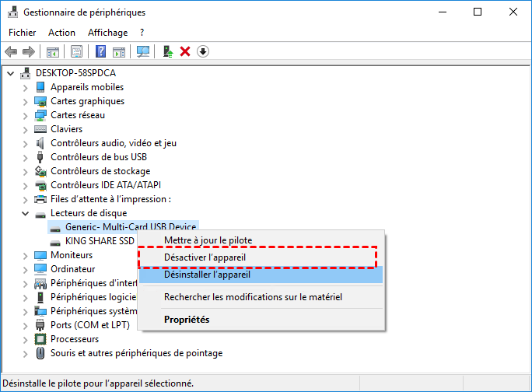Click the Back arrow toolbar icon

coord(11,51)
